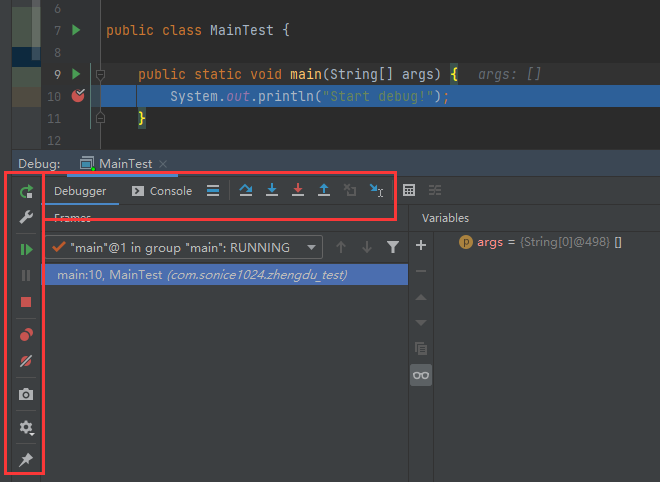Switch to the Console tab
This screenshot has width=660, height=482.
pos(162,191)
